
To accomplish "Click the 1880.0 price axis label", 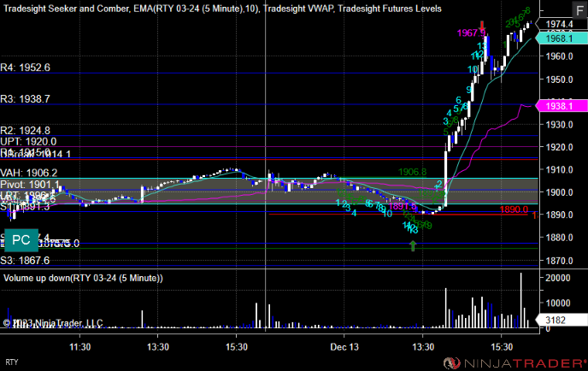I will pos(559,238).
